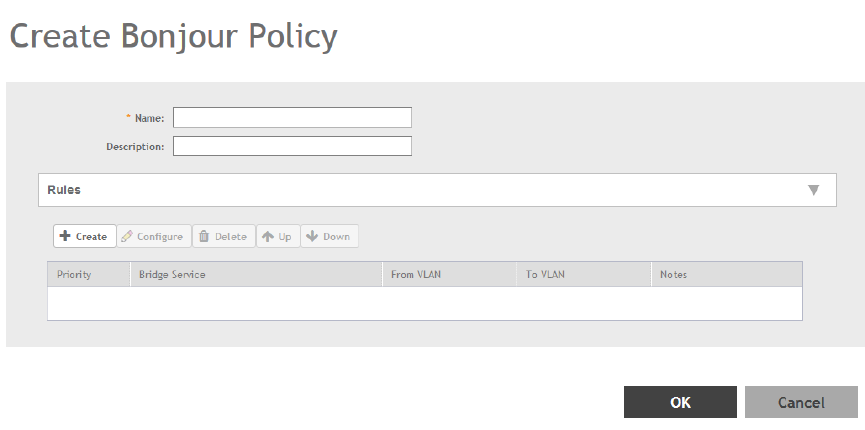The height and width of the screenshot is (430, 865).
Task: Click the Create rule button
Action: (84, 236)
